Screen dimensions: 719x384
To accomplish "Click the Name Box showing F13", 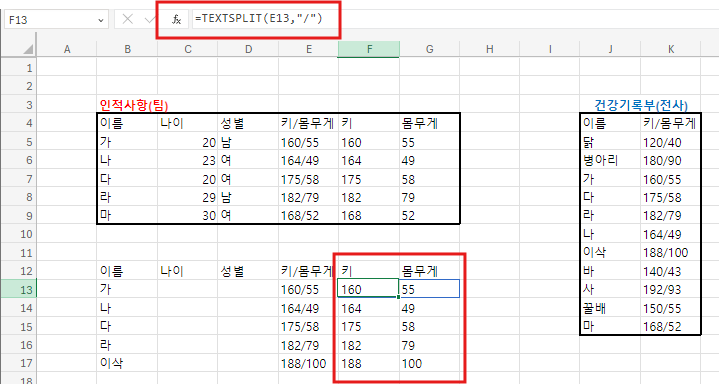I will click(x=56, y=20).
